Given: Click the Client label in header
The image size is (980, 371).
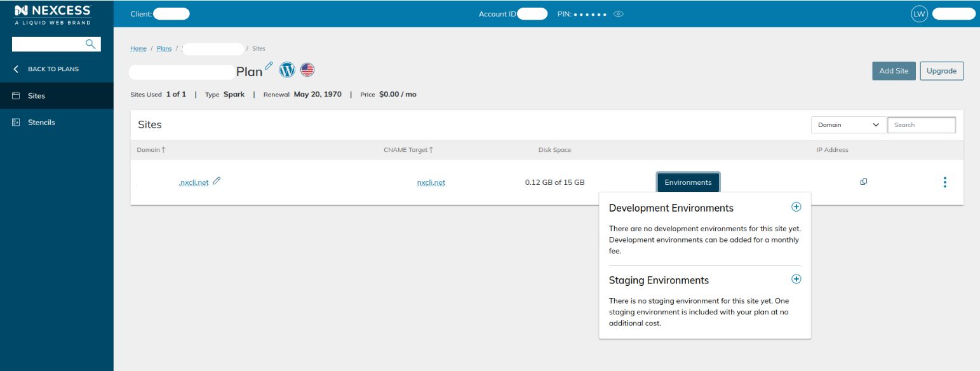Looking at the screenshot, I should point(141,14).
